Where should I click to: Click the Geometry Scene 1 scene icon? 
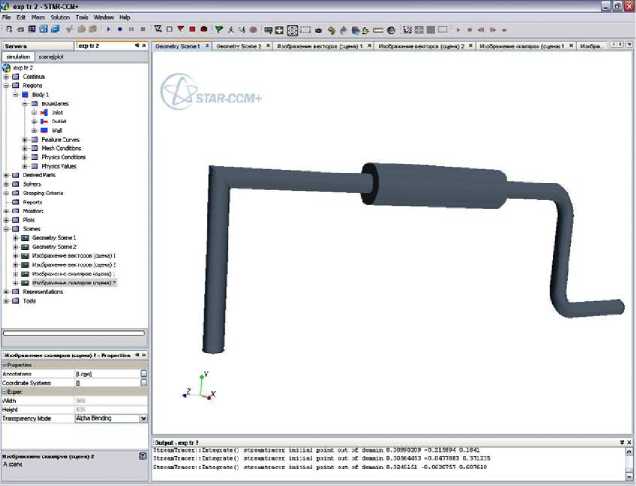pos(25,238)
